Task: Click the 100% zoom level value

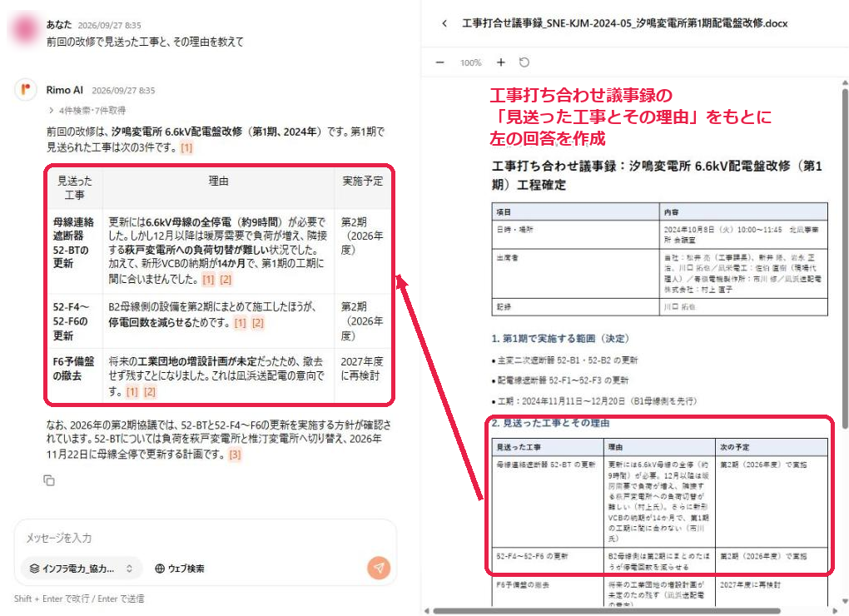Action: coord(470,62)
